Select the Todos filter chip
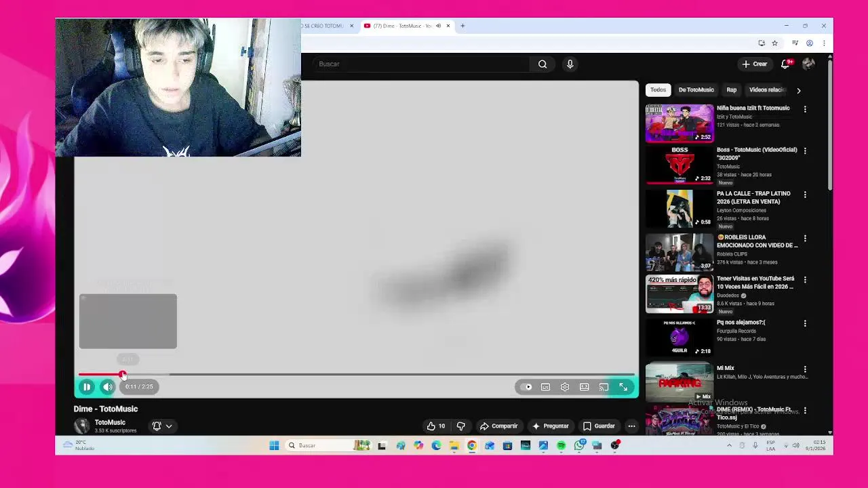Viewport: 868px width, 488px height. [x=658, y=89]
